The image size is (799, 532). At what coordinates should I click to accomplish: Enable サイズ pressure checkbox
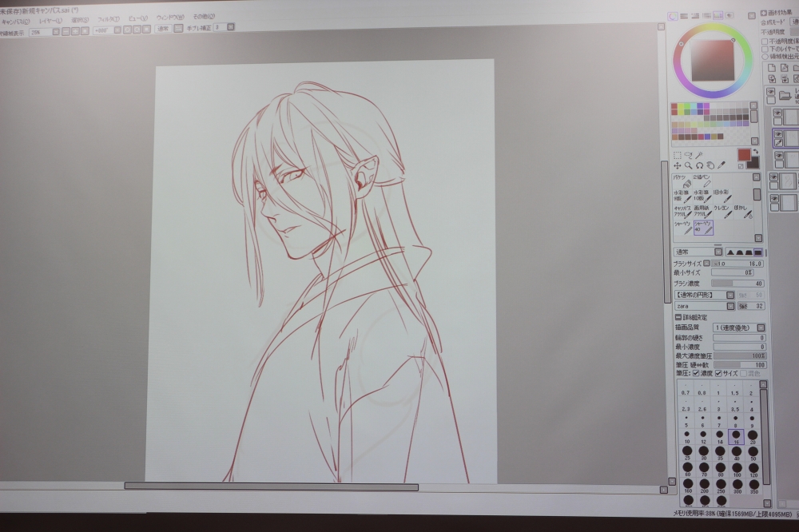pyautogui.click(x=718, y=374)
